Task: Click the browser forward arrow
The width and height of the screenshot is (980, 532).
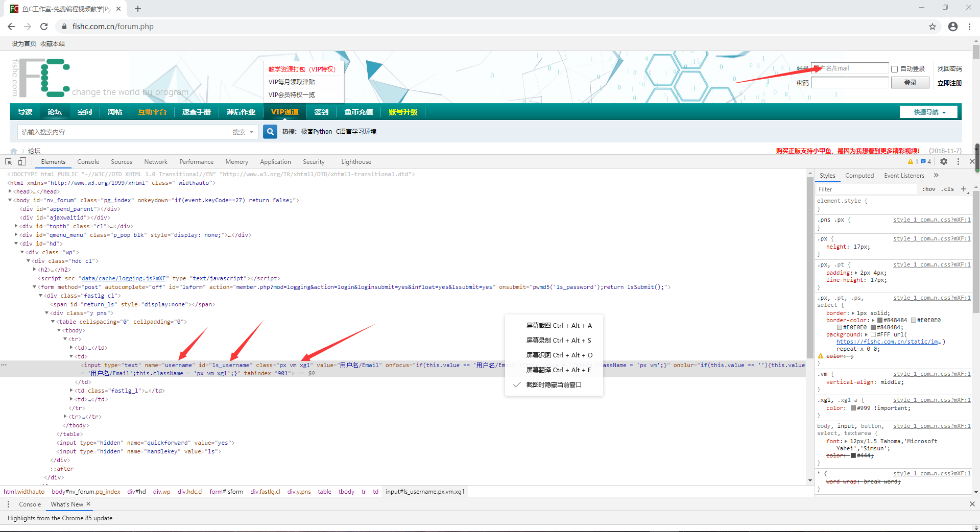Action: [28, 27]
